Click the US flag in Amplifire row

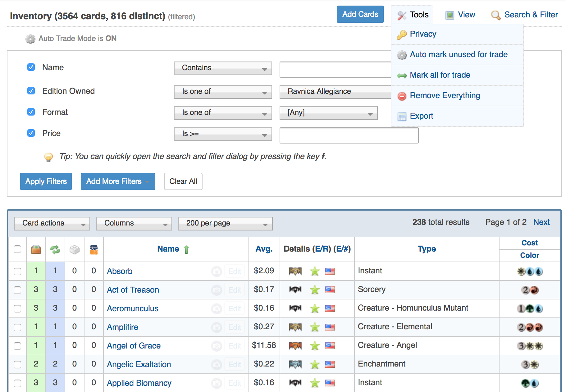[330, 327]
